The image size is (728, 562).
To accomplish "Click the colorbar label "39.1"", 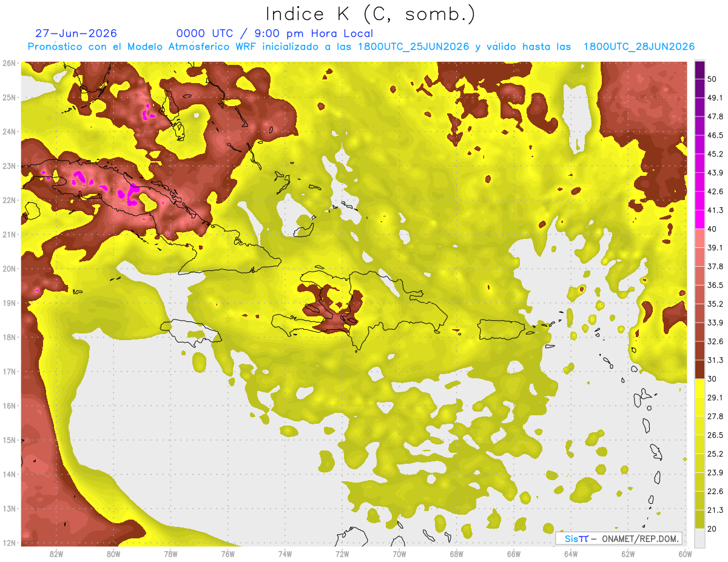I will coord(715,247).
